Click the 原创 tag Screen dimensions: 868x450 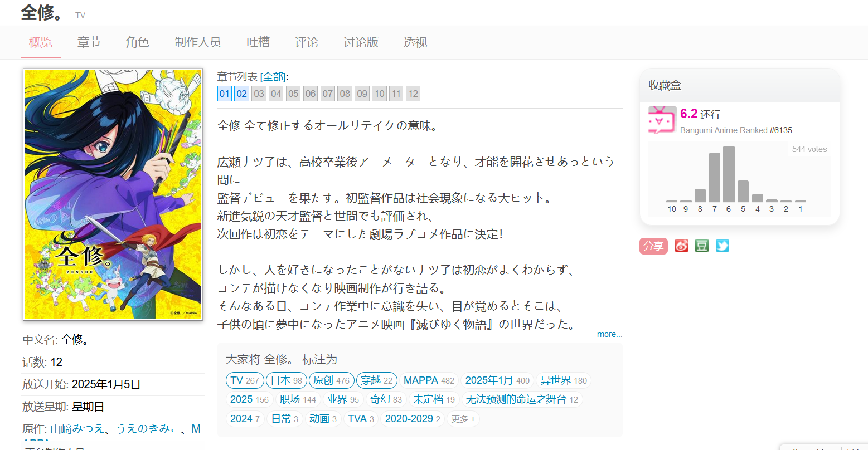point(332,380)
